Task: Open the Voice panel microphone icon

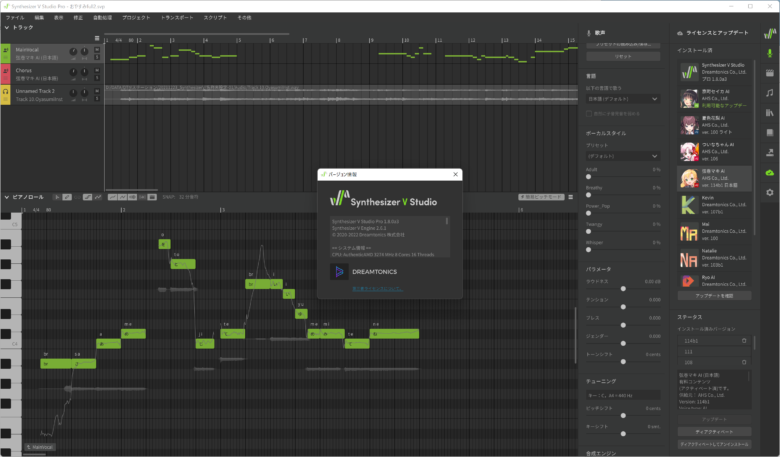Action: tap(770, 53)
